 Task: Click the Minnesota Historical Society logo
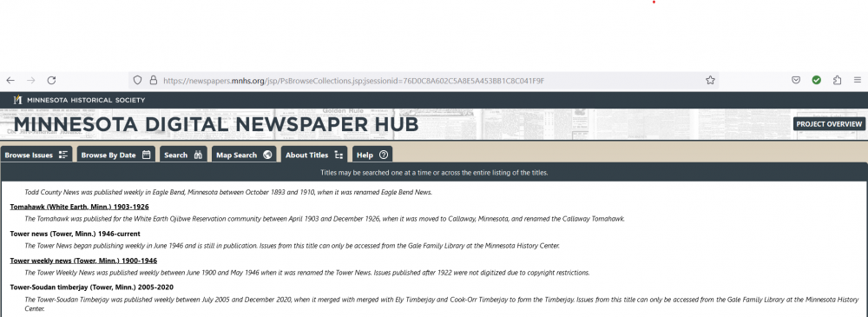[x=79, y=100]
